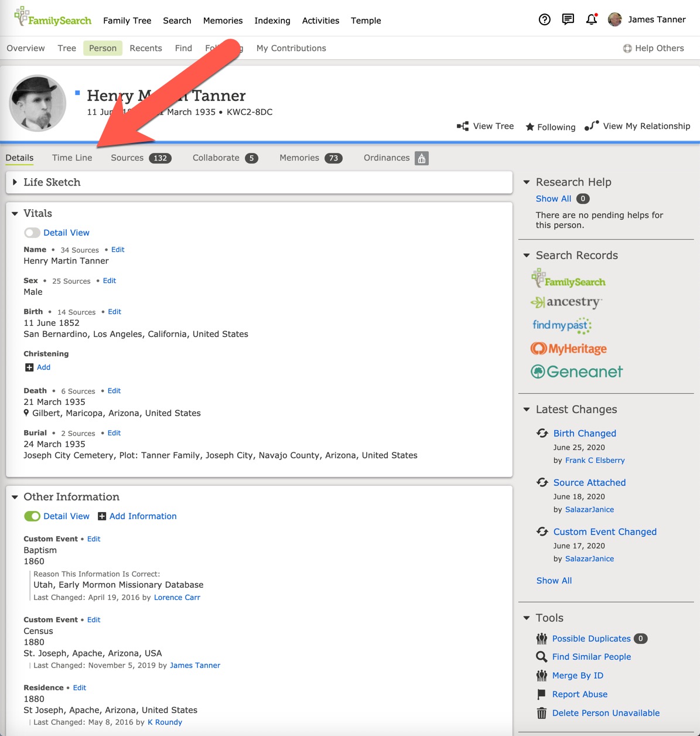Click James Tanner's profile picture

(x=614, y=19)
